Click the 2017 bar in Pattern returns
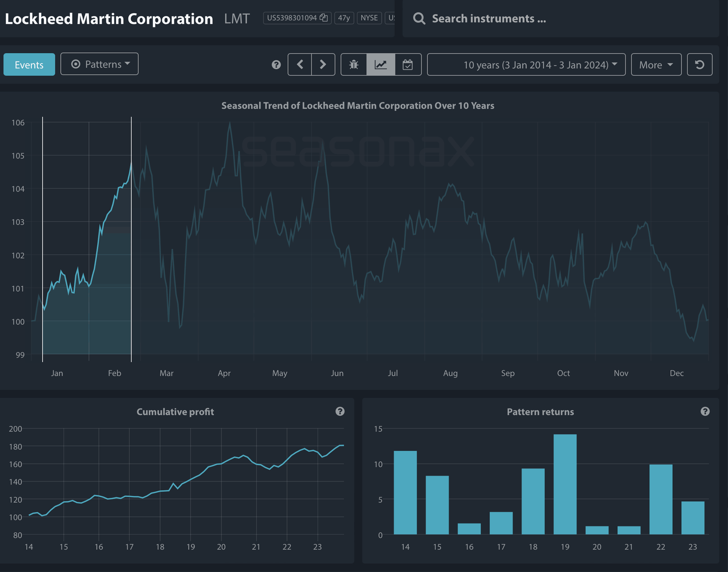 [x=501, y=523]
